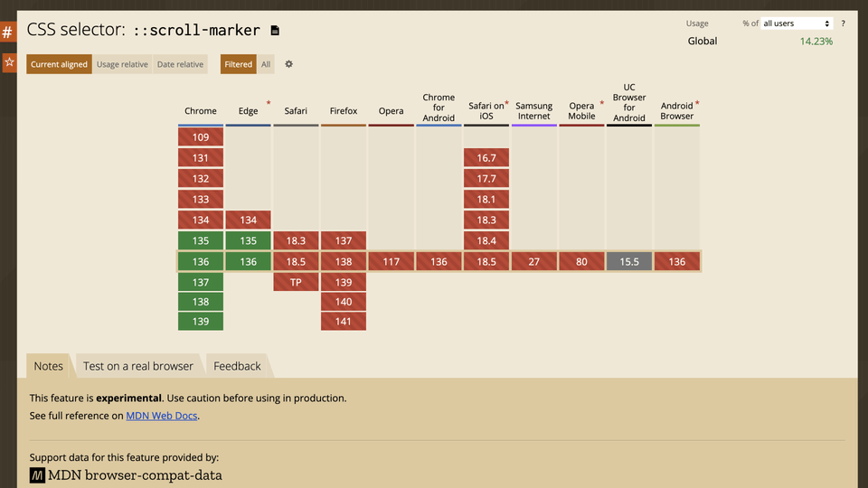Click the star bookmark icon
The image size is (868, 488).
(x=9, y=62)
